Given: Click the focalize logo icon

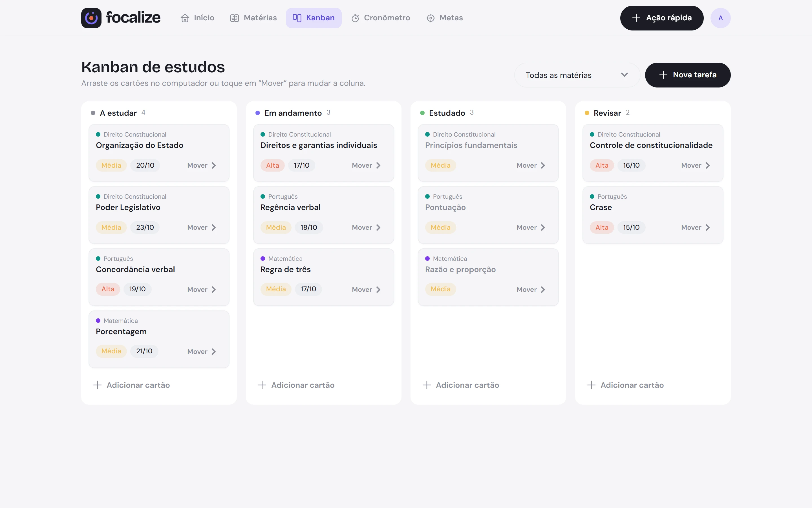Looking at the screenshot, I should pos(91,18).
